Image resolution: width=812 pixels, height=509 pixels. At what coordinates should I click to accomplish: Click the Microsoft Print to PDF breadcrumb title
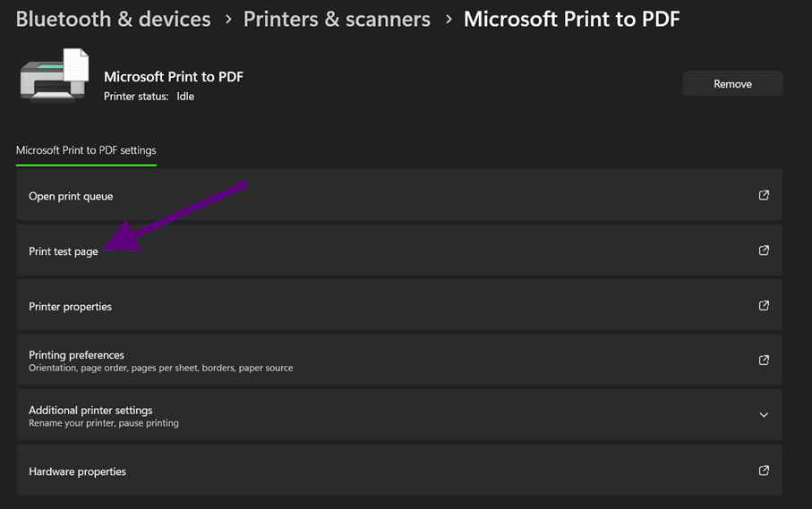click(571, 19)
